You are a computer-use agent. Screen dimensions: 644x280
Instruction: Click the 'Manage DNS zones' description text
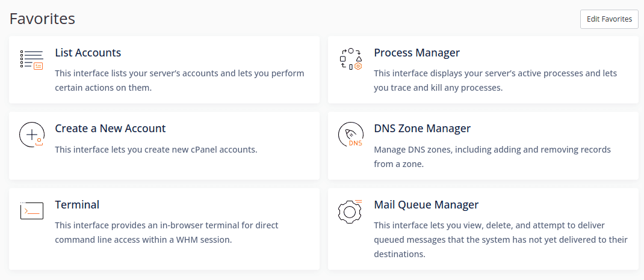click(x=492, y=156)
